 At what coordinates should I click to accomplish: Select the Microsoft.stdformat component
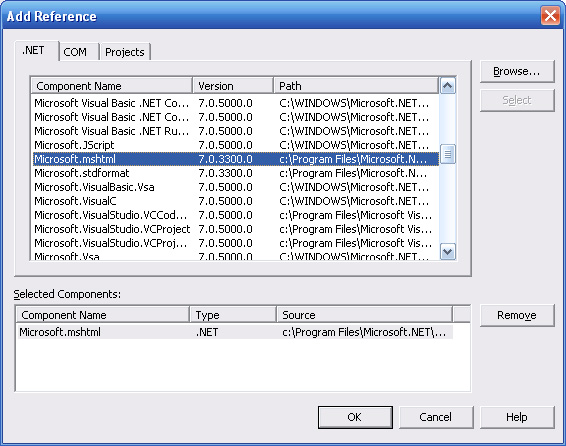[x=236, y=173]
